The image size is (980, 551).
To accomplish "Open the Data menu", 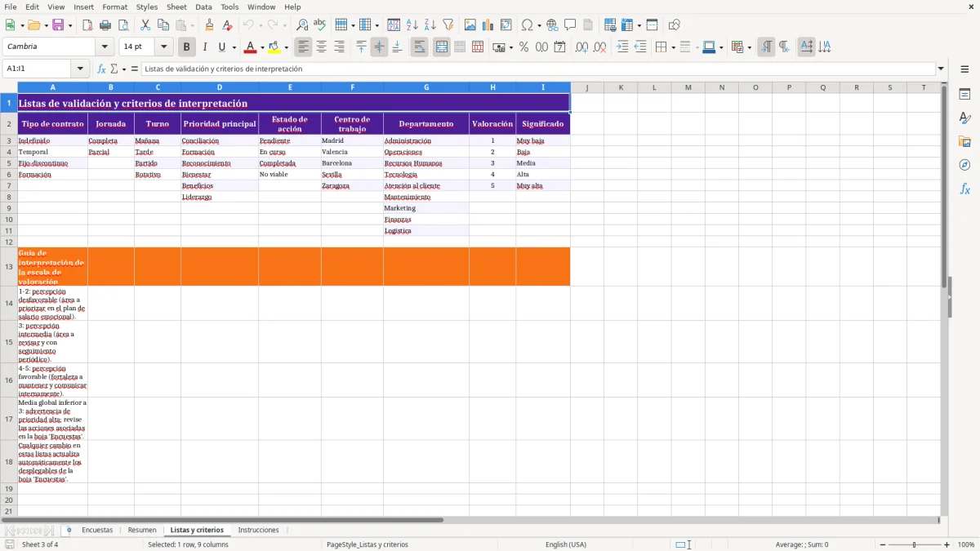I will [203, 7].
